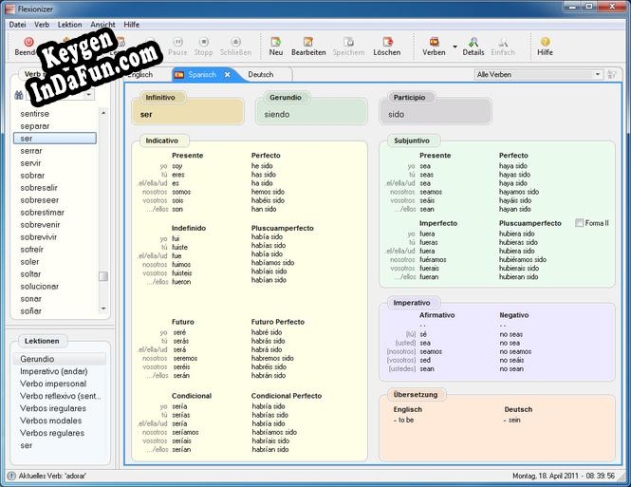Click the status bar info icon
This screenshot has height=487, width=631.
(11, 476)
